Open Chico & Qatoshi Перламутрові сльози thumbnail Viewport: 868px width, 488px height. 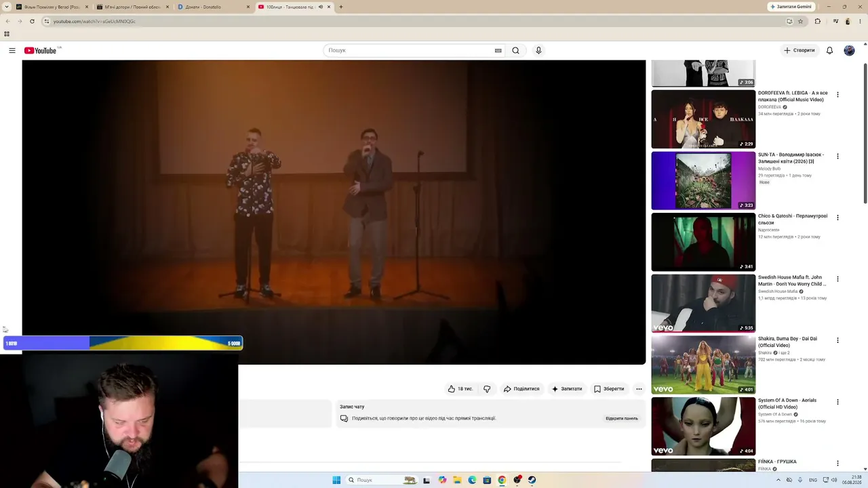[703, 242]
